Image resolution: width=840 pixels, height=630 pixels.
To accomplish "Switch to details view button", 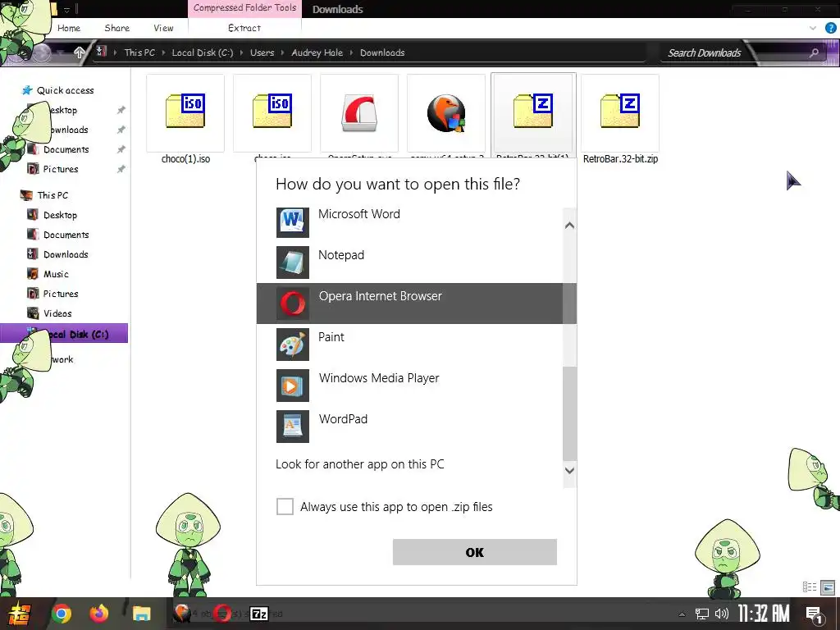I will [810, 587].
